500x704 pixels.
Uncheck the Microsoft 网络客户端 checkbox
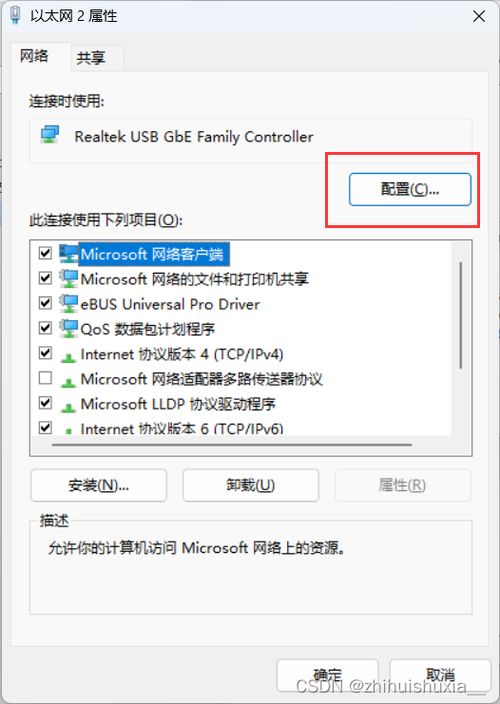[x=45, y=253]
